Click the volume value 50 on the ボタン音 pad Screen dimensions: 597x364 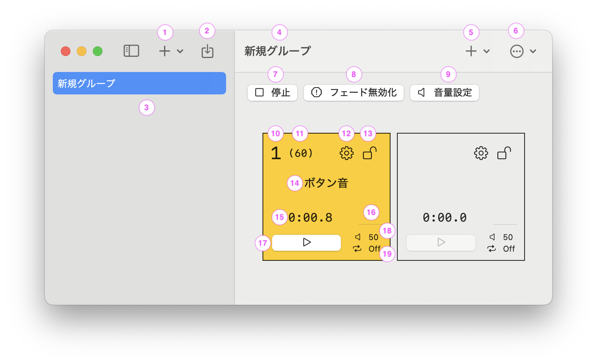coord(373,237)
